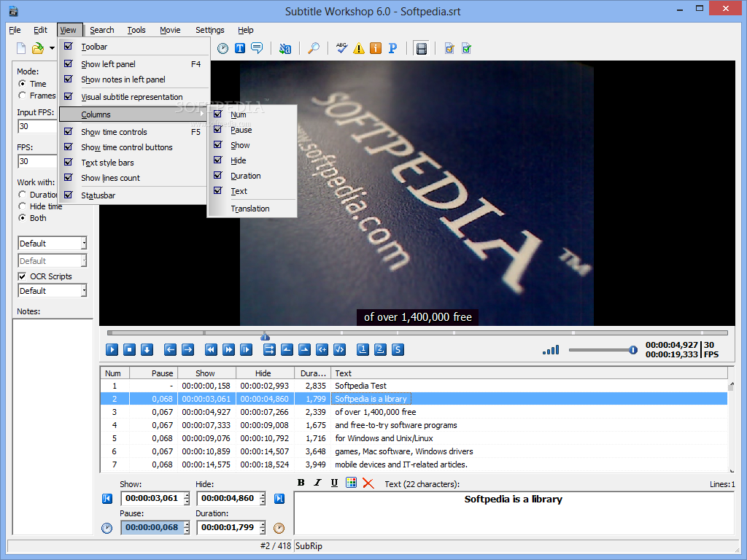
Task: Click the sync point 2 button
Action: (380, 350)
